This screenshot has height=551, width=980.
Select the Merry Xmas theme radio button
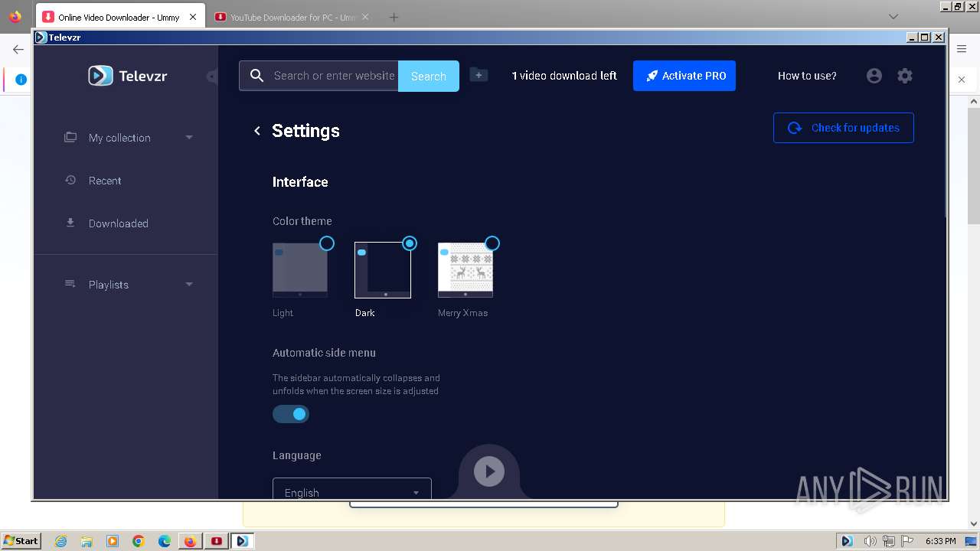[492, 243]
